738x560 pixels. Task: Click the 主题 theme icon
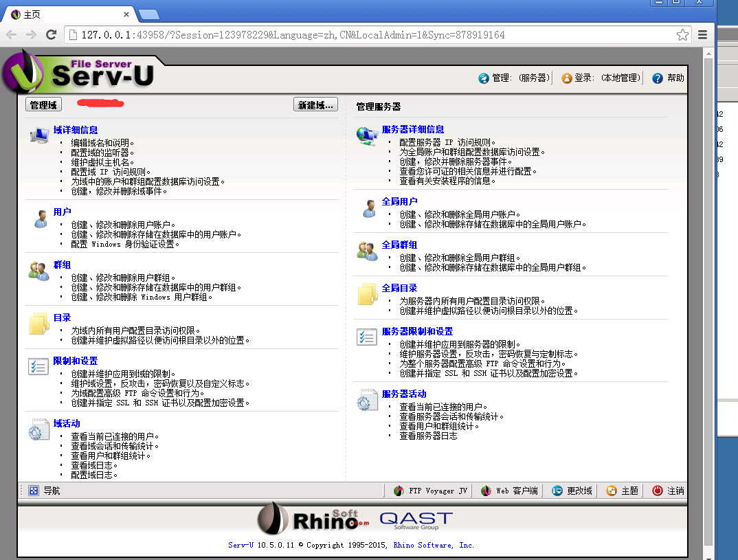pos(612,491)
